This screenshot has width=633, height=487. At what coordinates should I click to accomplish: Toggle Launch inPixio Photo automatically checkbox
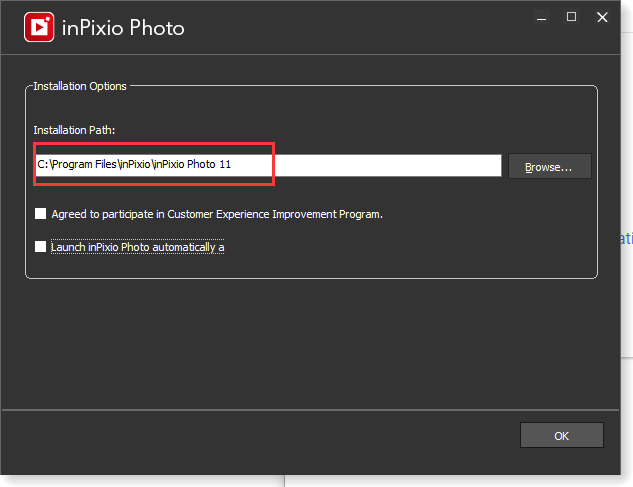click(x=40, y=246)
